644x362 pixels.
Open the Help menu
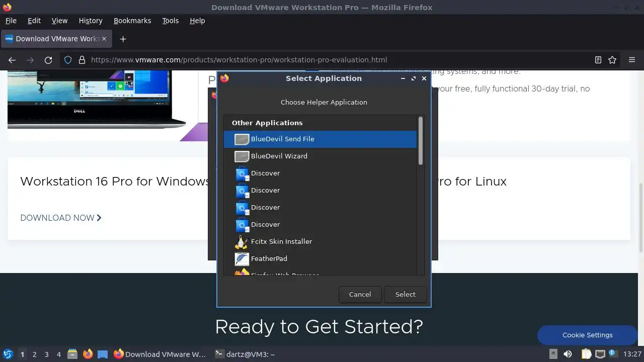tap(197, 21)
